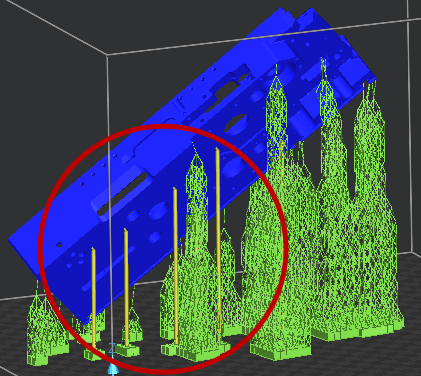Select the shortest yellow support pillar
Image resolution: width=421 pixels, height=376 pixels.
pyautogui.click(x=94, y=298)
